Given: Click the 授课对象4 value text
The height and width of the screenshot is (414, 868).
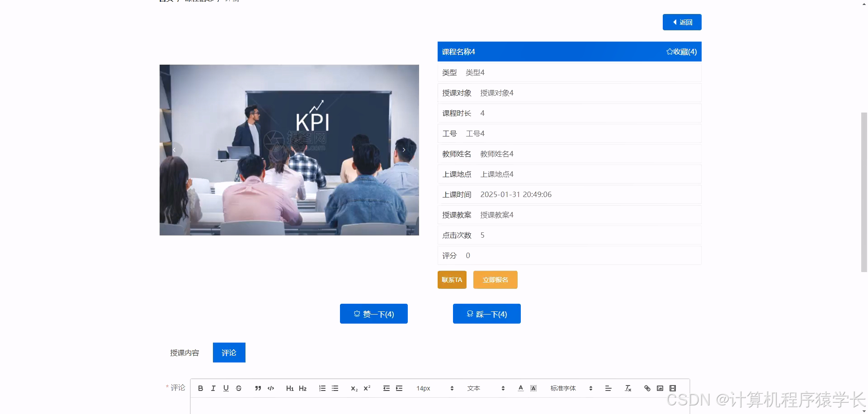Looking at the screenshot, I should coord(496,93).
